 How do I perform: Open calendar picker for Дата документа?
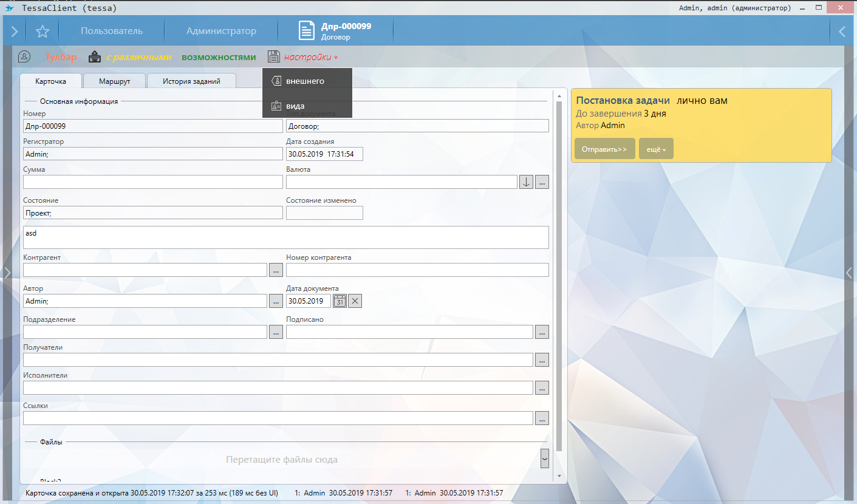point(340,301)
